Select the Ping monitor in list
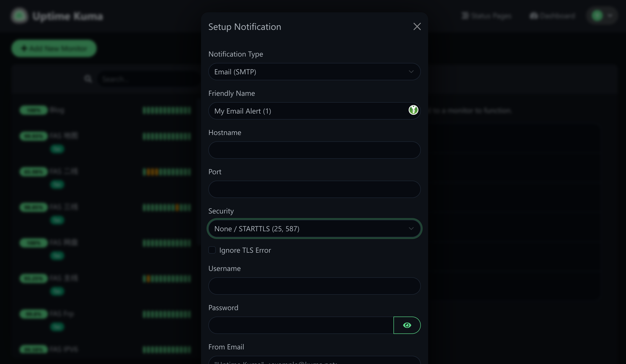The height and width of the screenshot is (364, 626). [x=57, y=110]
